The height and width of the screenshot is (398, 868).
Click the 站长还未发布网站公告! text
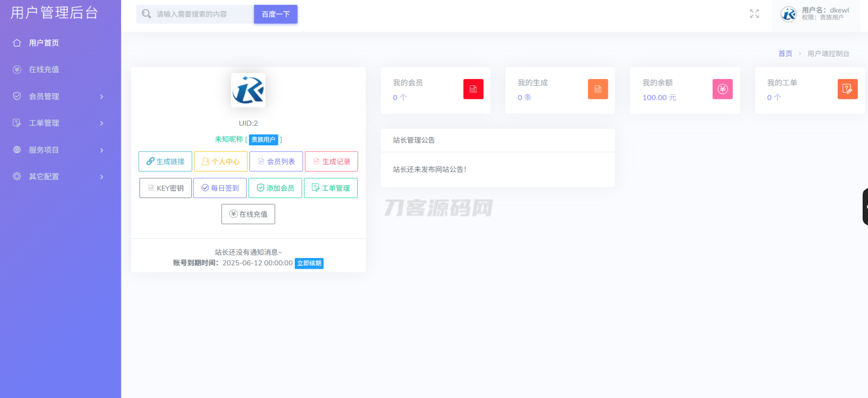pyautogui.click(x=429, y=170)
